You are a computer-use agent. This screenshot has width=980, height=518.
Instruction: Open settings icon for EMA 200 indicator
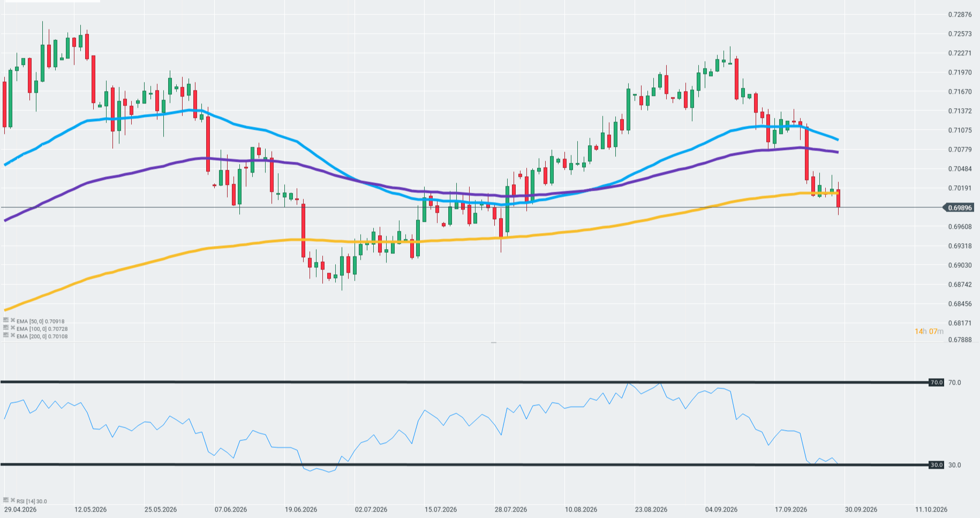pos(6,335)
